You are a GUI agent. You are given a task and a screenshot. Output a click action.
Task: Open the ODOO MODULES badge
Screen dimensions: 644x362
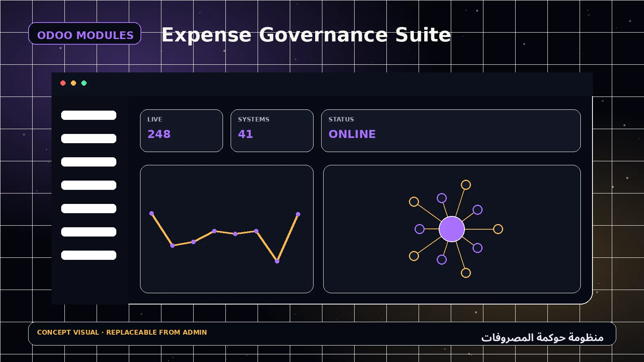(85, 33)
